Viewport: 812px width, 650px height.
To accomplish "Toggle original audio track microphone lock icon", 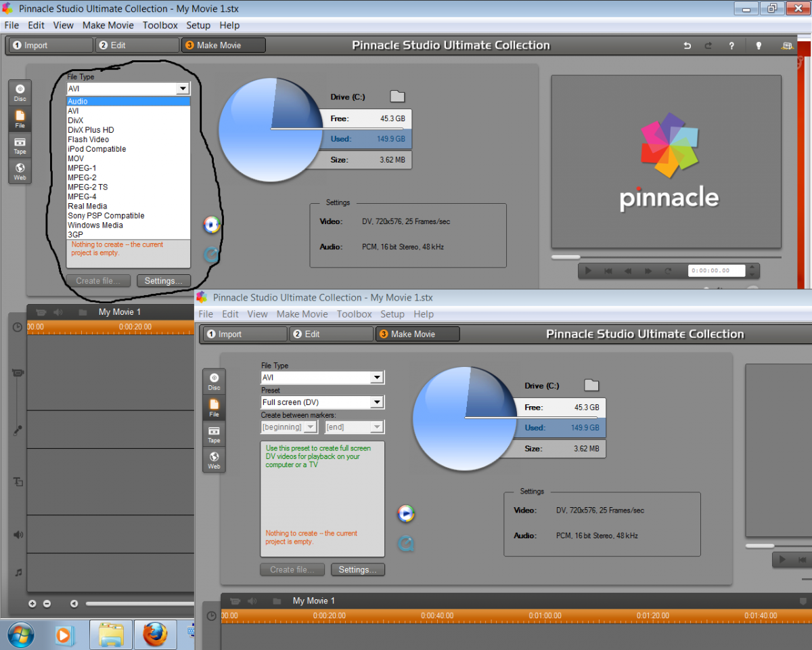I will (18, 431).
